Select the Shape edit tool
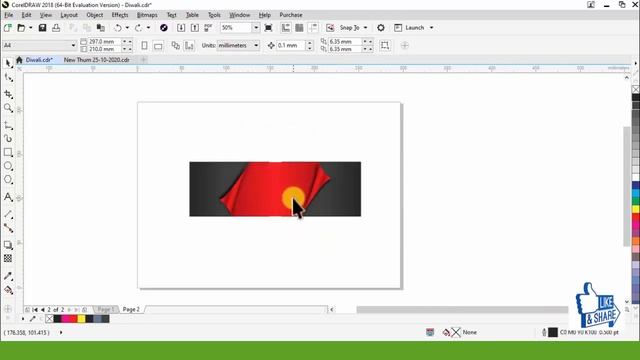The height and width of the screenshot is (360, 640). [x=8, y=78]
